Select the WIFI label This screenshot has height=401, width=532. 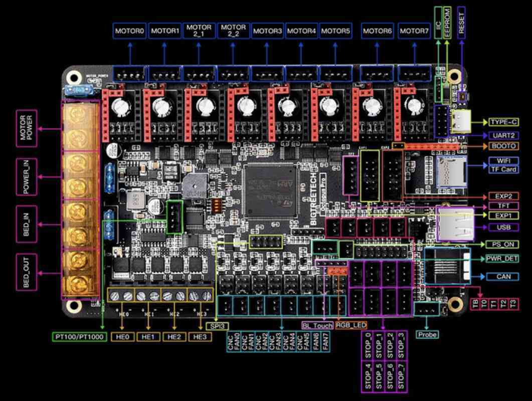click(x=504, y=160)
